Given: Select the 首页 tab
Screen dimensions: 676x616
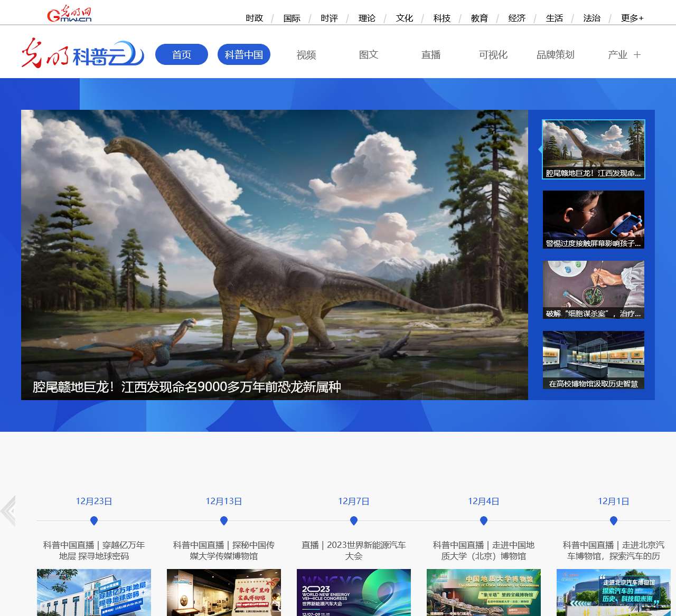Looking at the screenshot, I should point(182,54).
